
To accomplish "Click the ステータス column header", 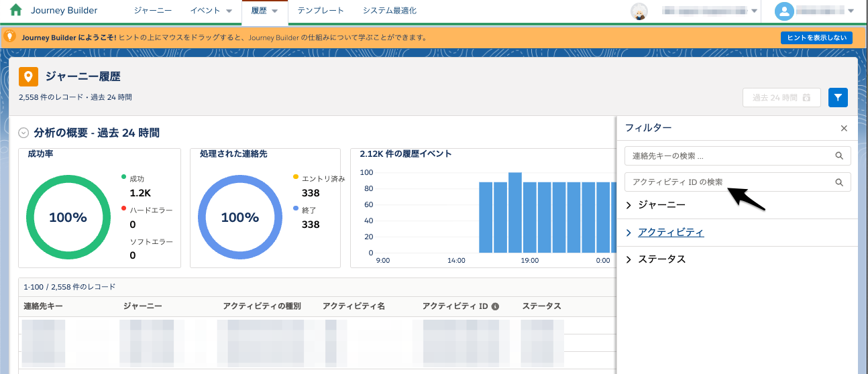I will click(542, 306).
